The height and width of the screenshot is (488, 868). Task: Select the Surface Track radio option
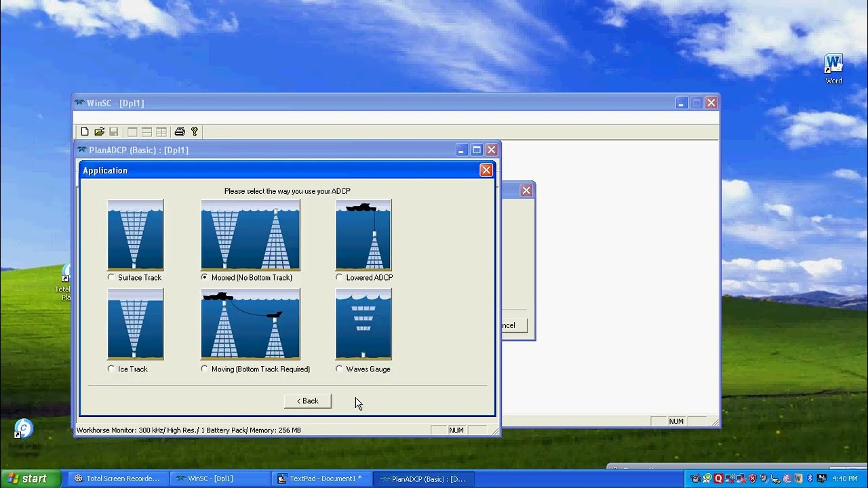pos(111,277)
